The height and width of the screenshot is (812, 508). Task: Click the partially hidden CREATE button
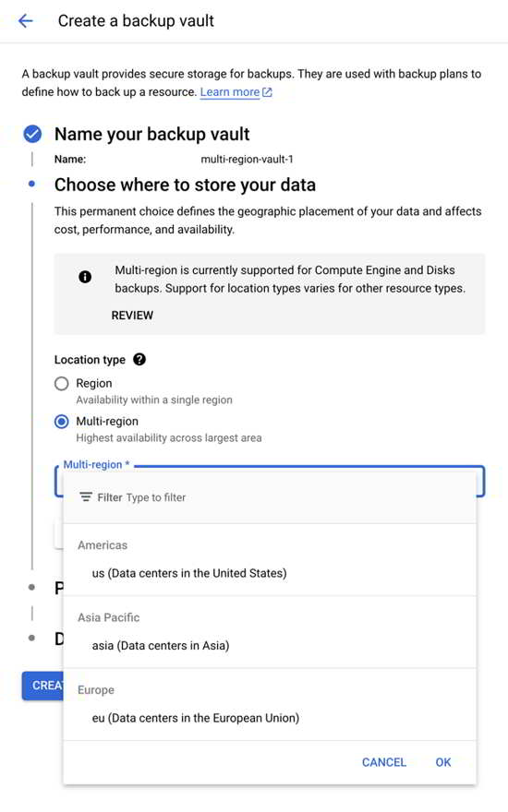point(42,686)
